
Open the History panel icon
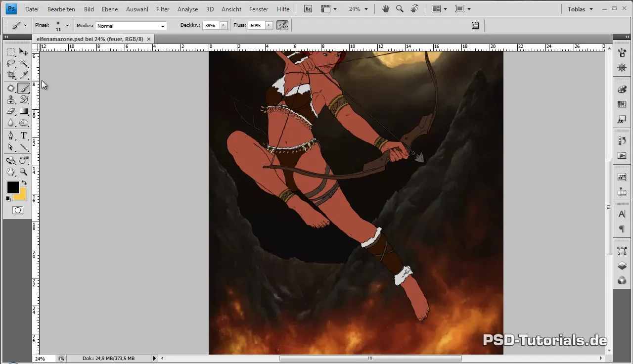(x=622, y=141)
